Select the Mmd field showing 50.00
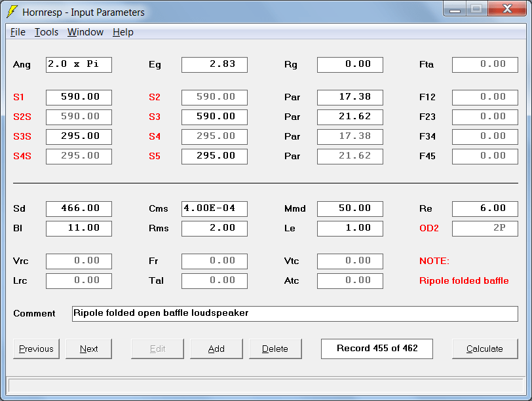 click(x=350, y=209)
